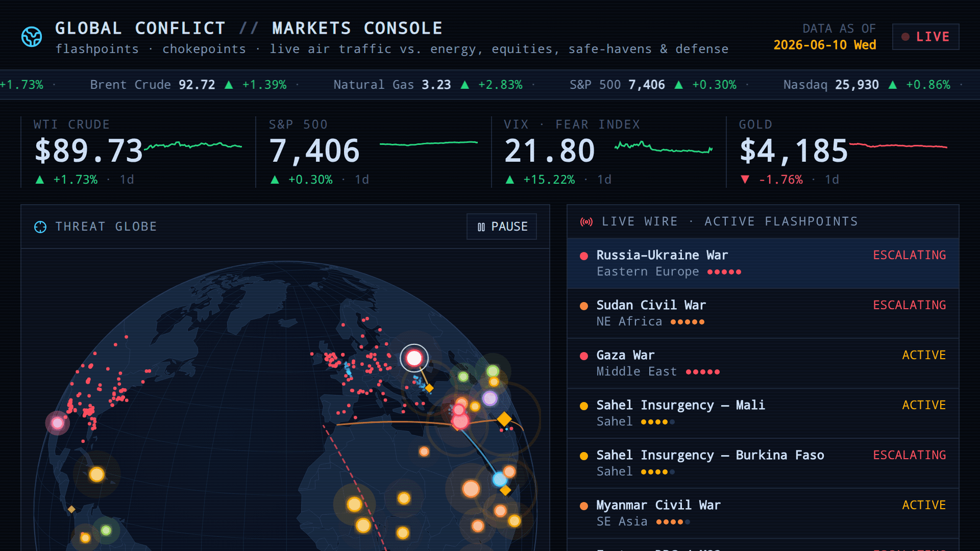Screen dimensions: 980x551
Task: Click the Gold down-arrow change indicator
Action: (x=745, y=180)
